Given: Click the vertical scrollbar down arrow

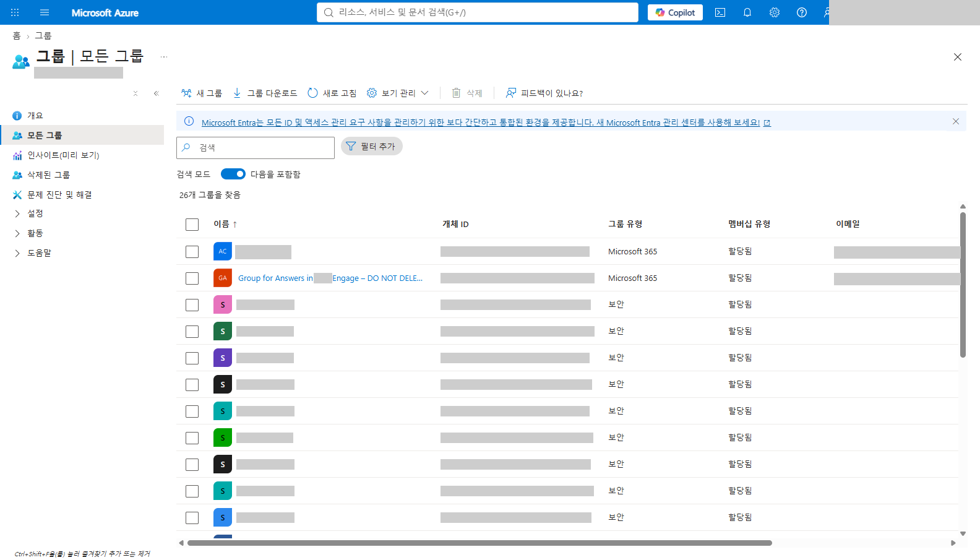Looking at the screenshot, I should click(x=963, y=533).
